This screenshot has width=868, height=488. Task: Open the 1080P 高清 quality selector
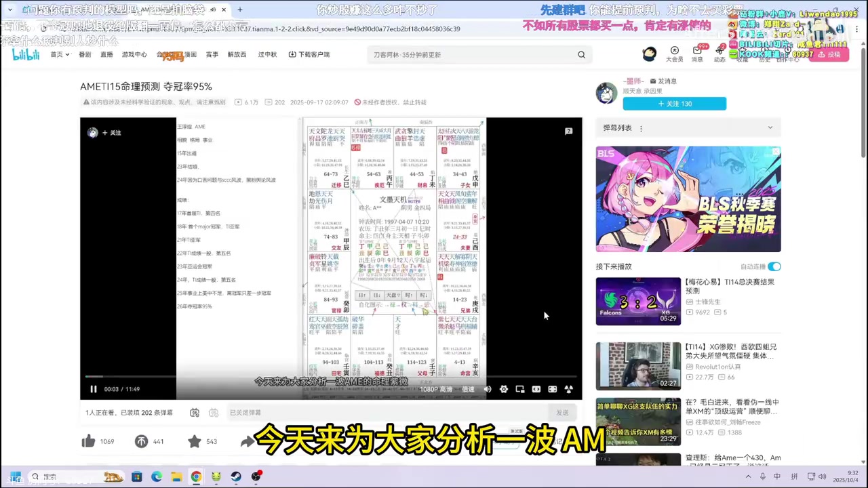pos(436,389)
